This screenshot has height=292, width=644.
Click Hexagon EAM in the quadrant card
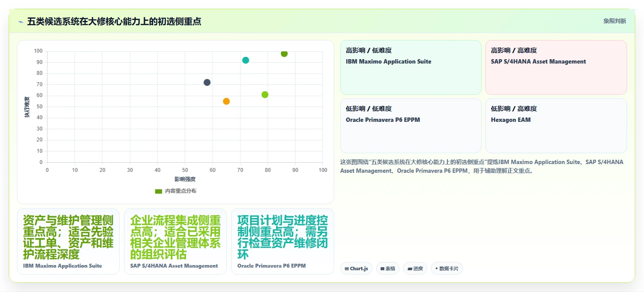point(510,120)
